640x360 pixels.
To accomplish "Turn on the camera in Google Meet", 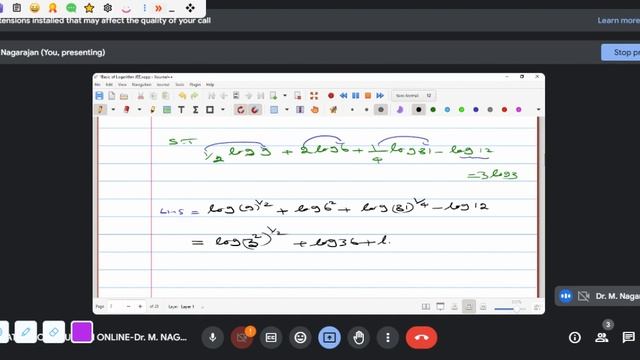I will tap(242, 338).
